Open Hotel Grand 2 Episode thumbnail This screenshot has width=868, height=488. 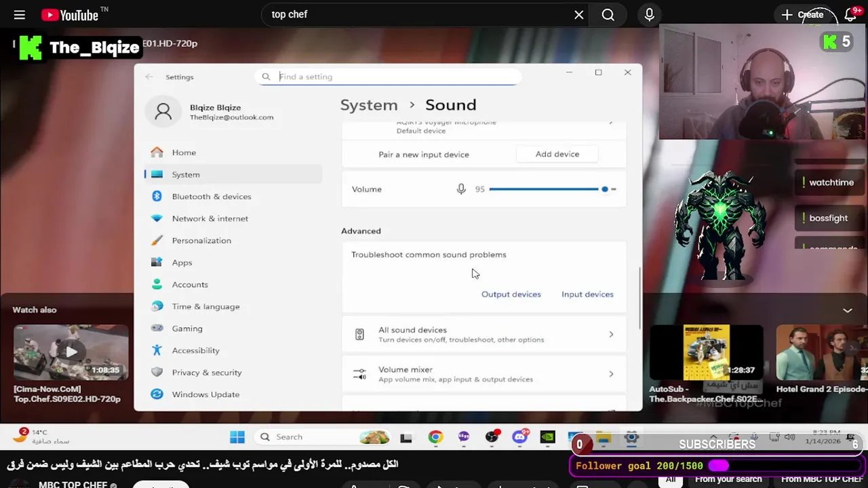click(x=822, y=352)
